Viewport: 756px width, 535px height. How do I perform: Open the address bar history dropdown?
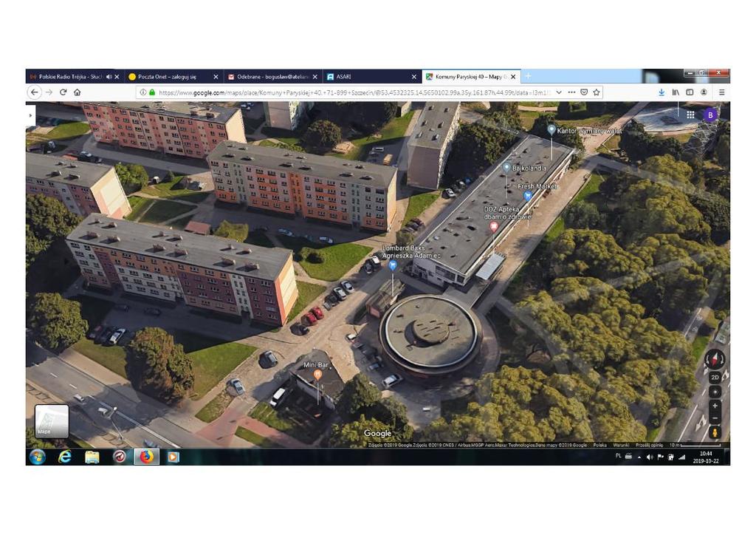point(559,92)
